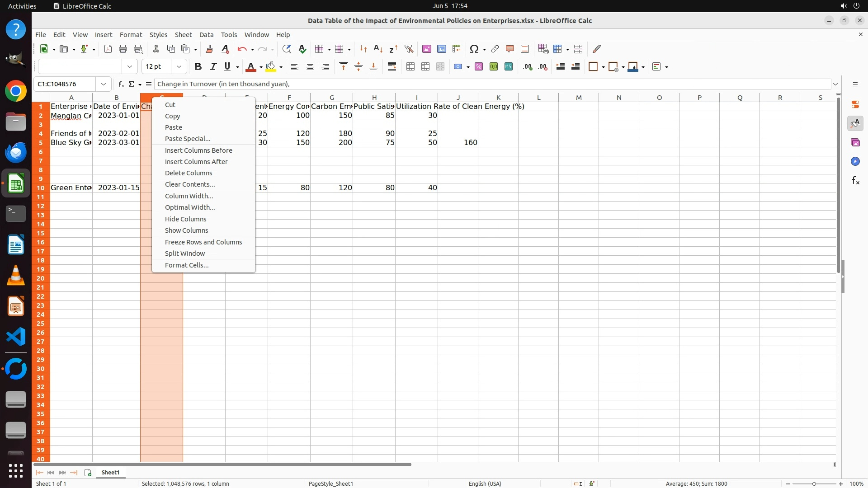Open the background color dropdown arrow
The image size is (868, 488).
(281, 67)
